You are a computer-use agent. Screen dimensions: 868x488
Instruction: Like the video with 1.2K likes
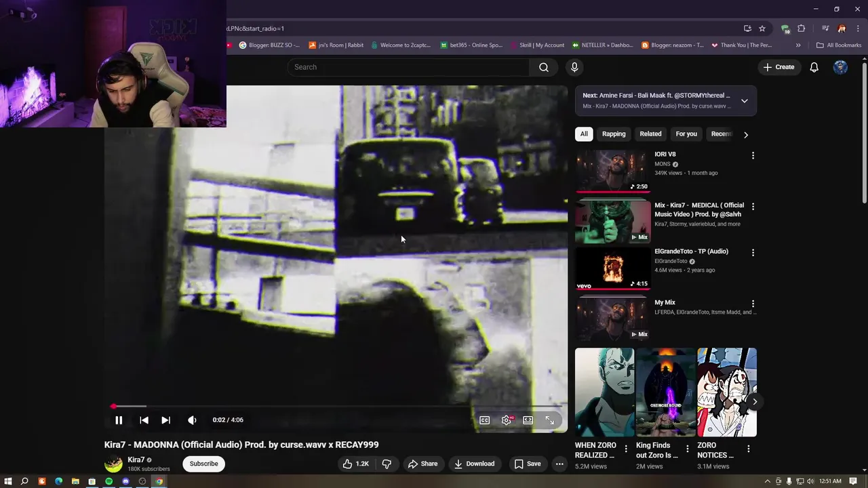pyautogui.click(x=356, y=464)
